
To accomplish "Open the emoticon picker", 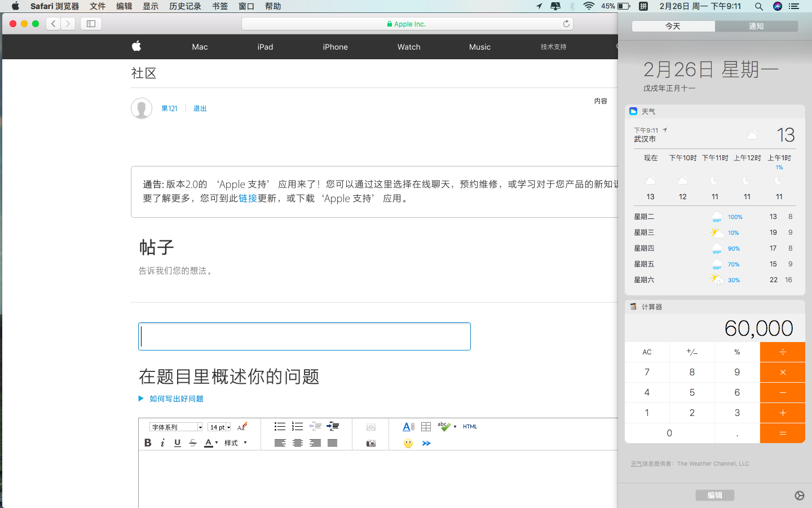I will 408,443.
